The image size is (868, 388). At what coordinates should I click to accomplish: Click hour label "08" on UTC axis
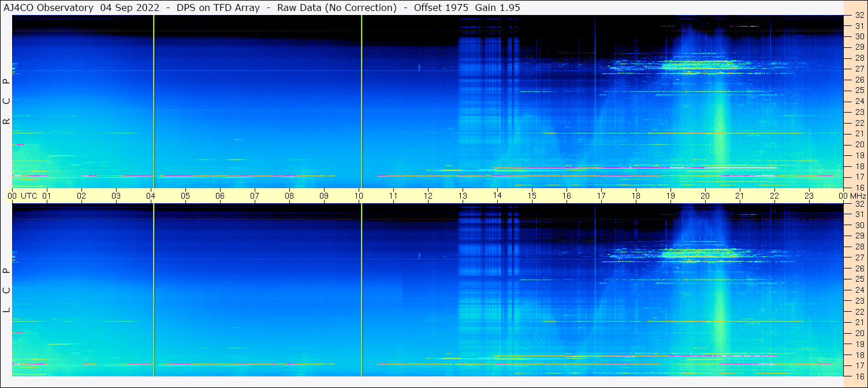(x=289, y=196)
